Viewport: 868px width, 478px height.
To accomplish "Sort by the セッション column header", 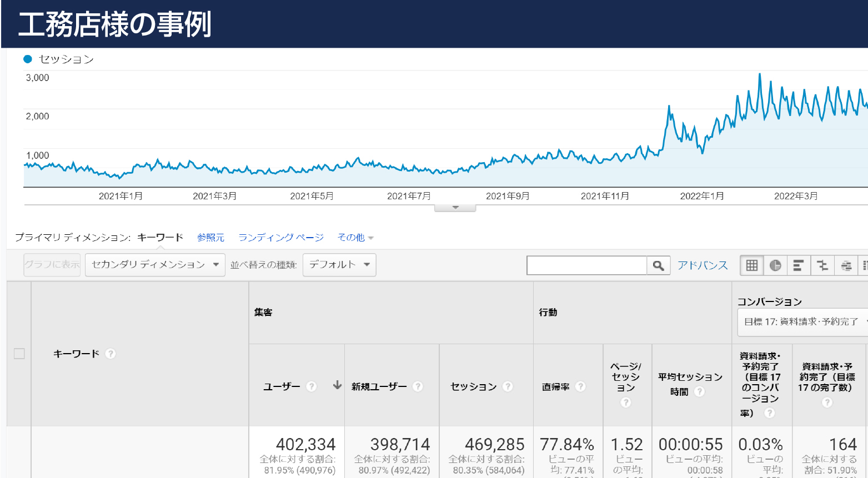I will coord(474,386).
